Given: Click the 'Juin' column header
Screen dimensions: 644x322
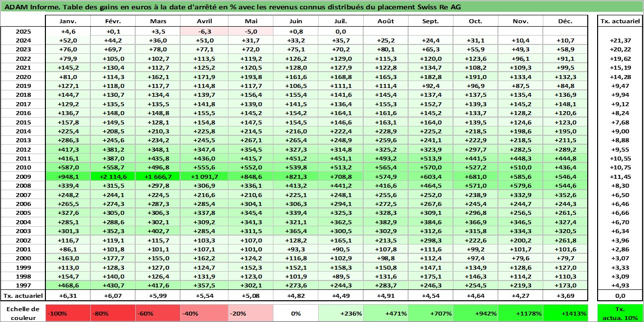Looking at the screenshot, I should (295, 21).
